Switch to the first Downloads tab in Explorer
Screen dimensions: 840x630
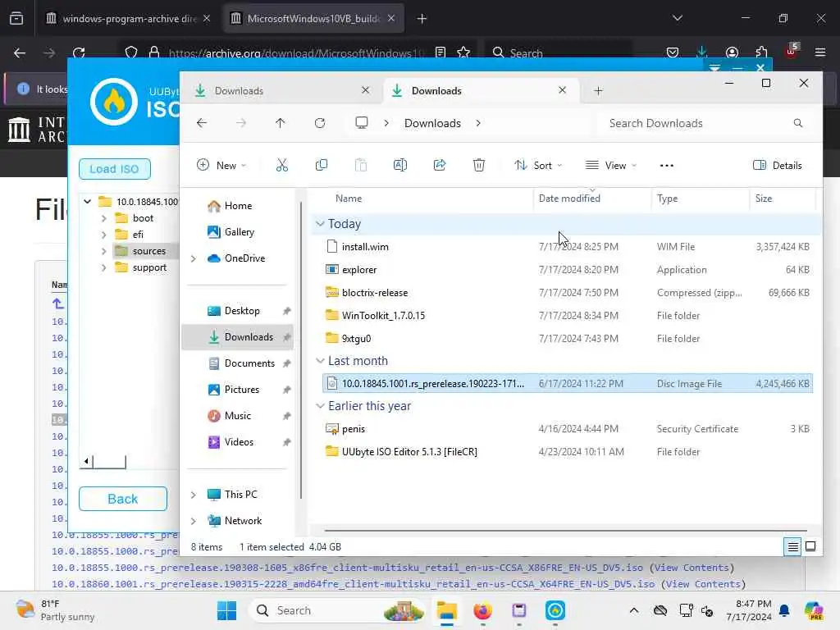click(281, 90)
